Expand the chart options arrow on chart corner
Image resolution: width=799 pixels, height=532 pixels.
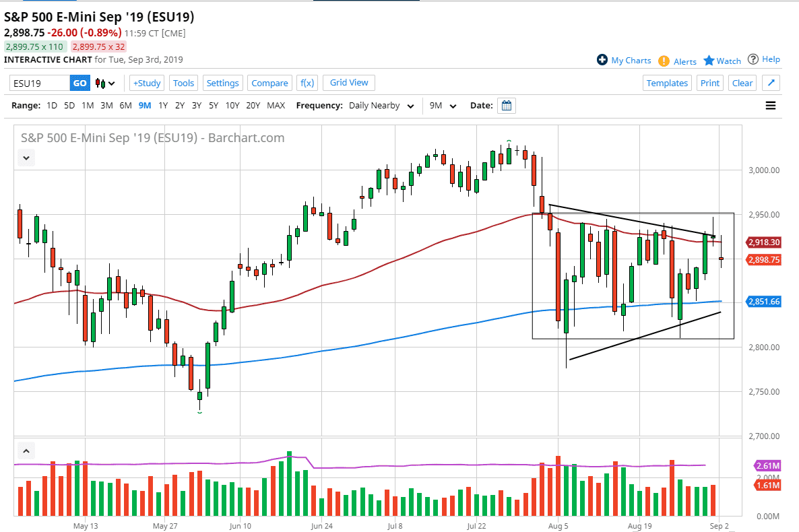pos(26,157)
